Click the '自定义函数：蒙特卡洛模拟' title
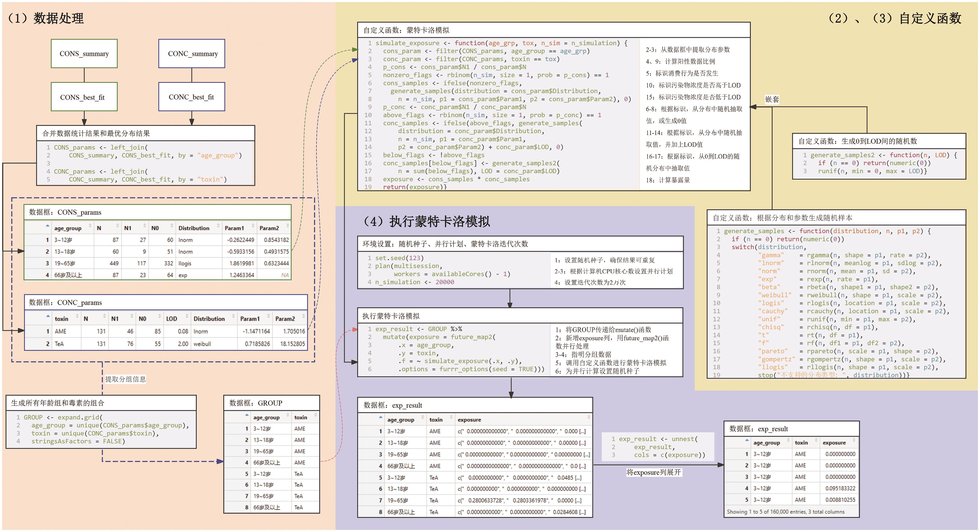980x532 pixels. (x=406, y=30)
